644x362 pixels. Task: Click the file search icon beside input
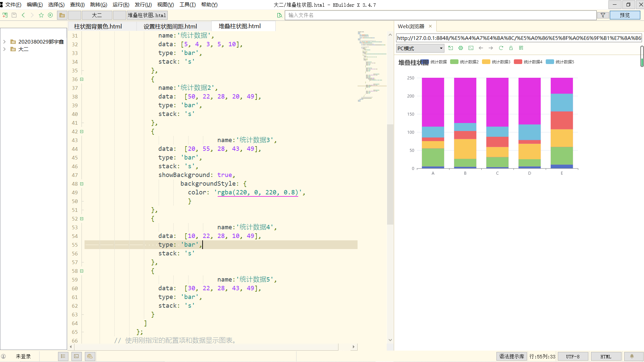[280, 15]
